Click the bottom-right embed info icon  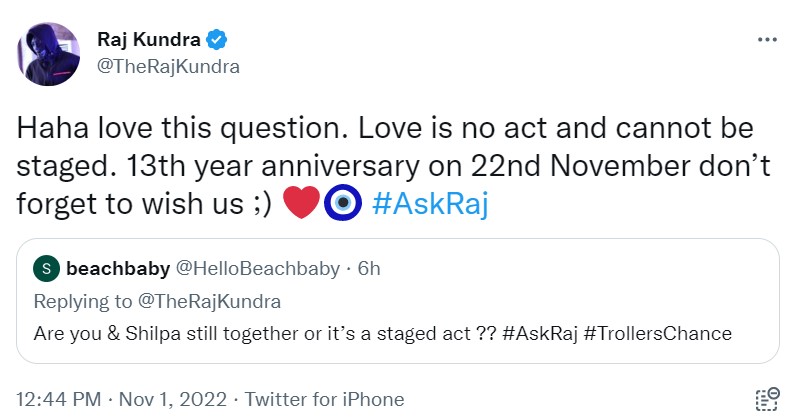pos(767,398)
